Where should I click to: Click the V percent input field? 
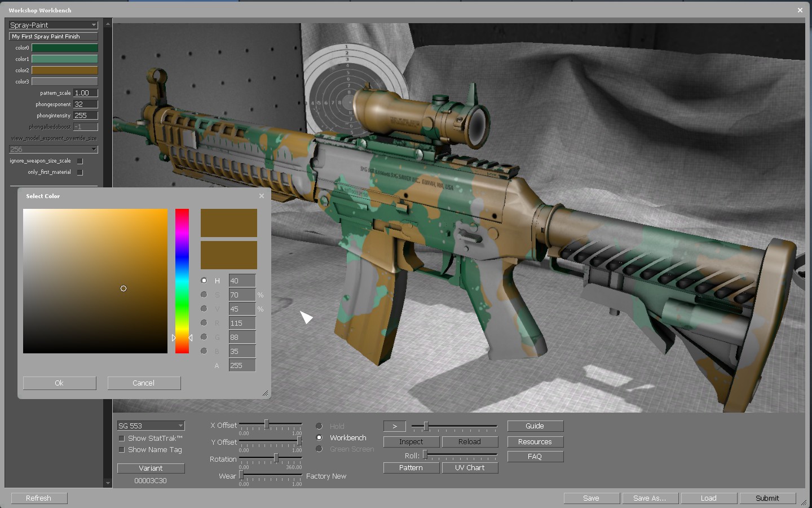point(242,309)
